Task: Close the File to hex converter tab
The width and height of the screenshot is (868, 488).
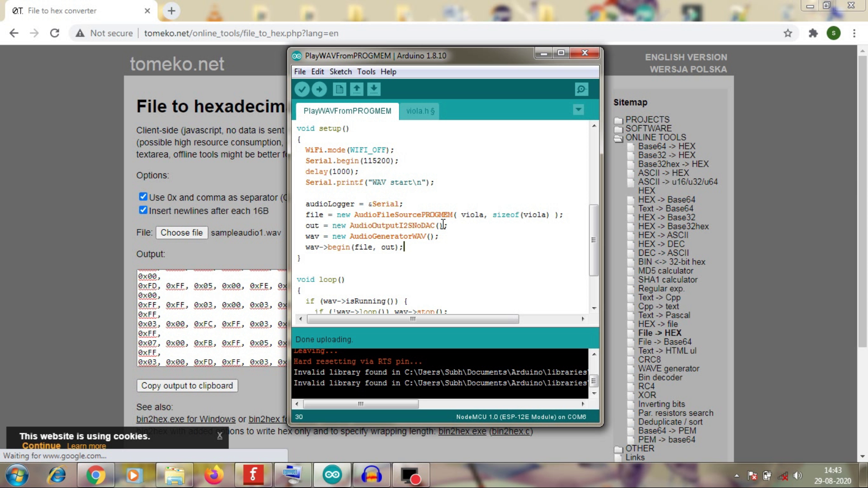Action: point(147,11)
